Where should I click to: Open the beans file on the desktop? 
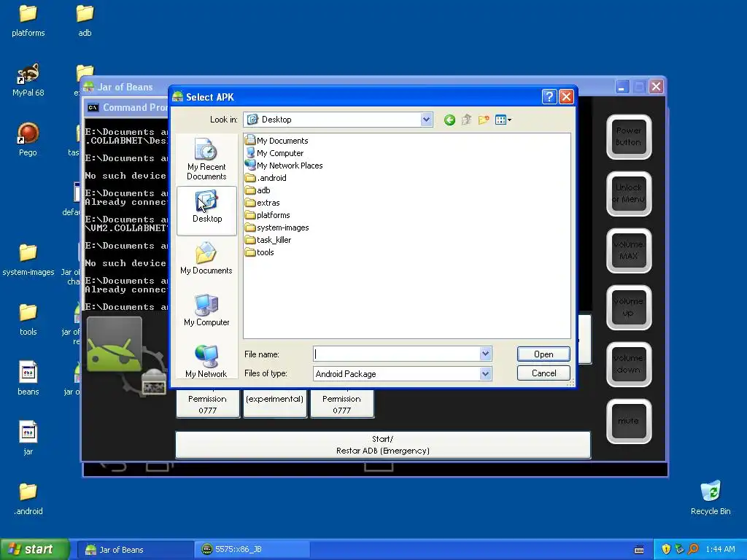point(28,379)
